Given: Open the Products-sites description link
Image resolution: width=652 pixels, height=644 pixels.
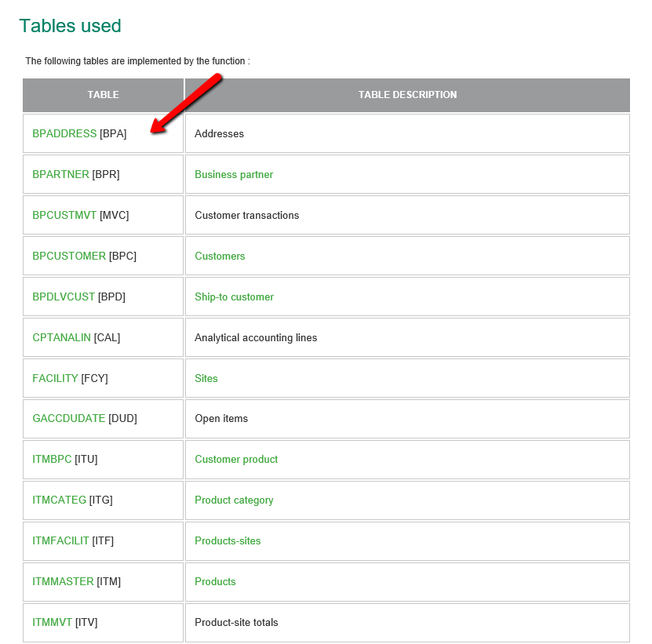Looking at the screenshot, I should pos(228,541).
